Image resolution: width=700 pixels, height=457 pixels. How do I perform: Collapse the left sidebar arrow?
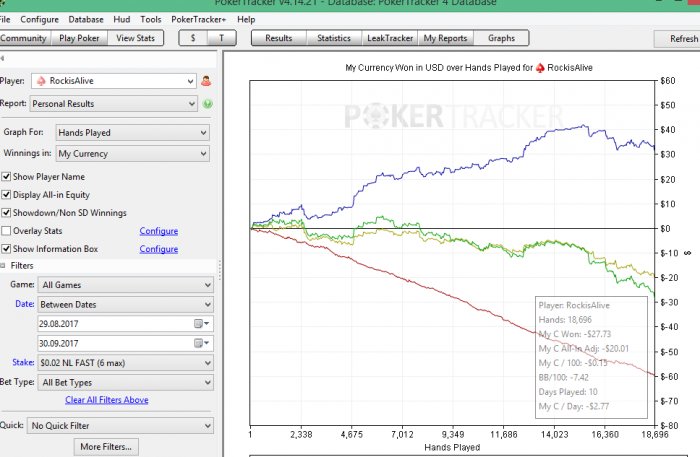pyautogui.click(x=2, y=58)
